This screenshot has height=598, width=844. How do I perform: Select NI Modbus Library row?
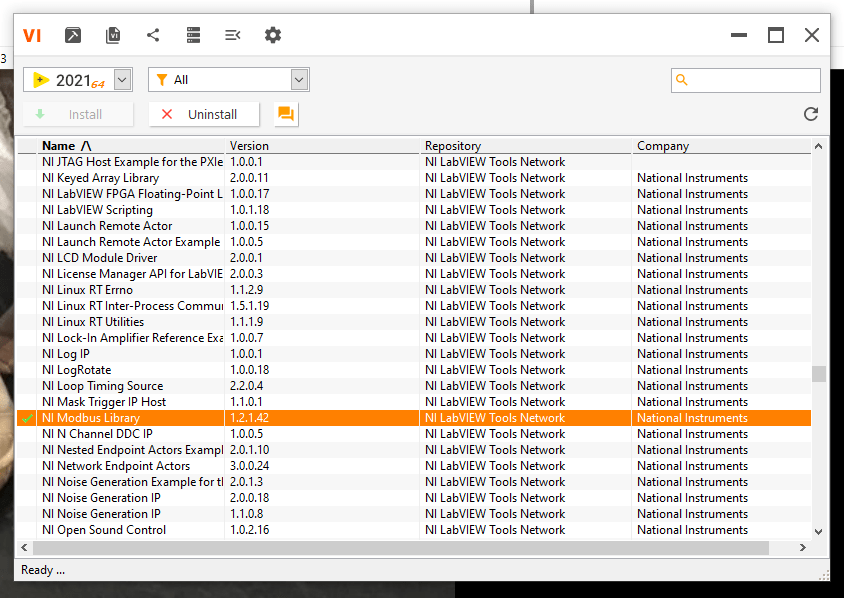point(414,418)
